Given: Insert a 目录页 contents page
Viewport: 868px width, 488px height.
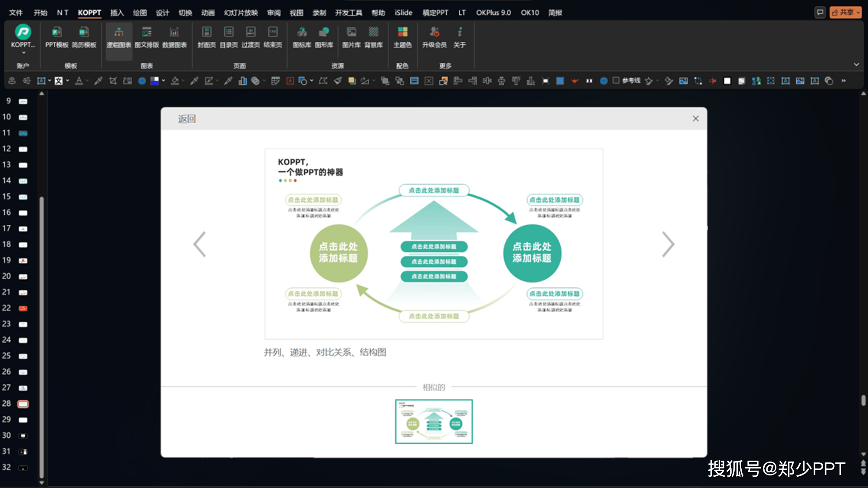Looking at the screenshot, I should click(229, 37).
